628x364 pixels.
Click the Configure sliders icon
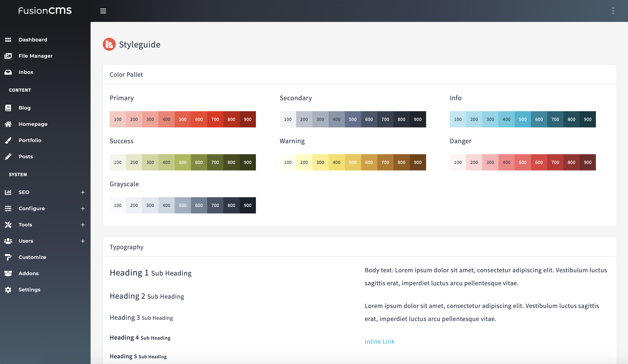point(8,208)
